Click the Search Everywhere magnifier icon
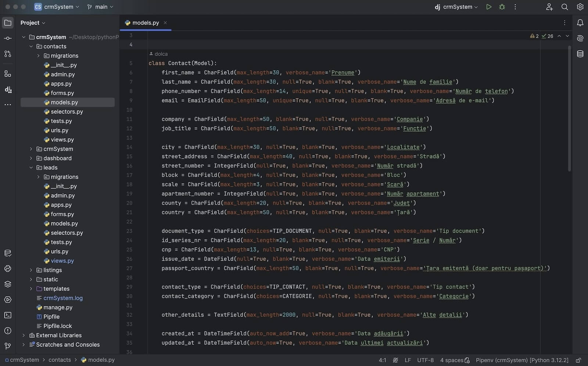The image size is (588, 366). point(564,7)
